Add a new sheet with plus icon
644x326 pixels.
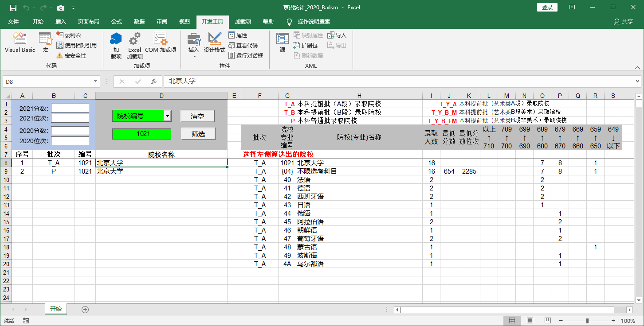click(85, 309)
